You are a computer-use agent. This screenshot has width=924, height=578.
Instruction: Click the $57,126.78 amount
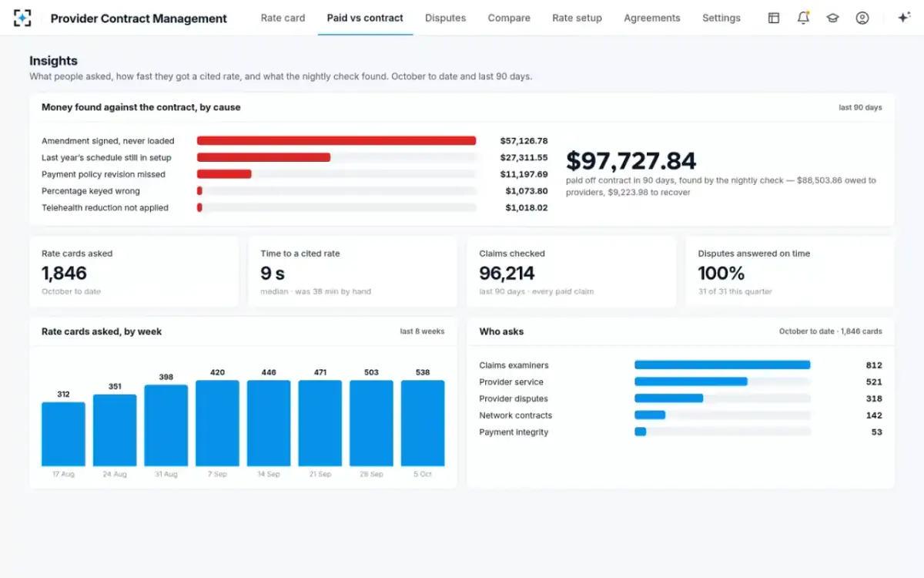(x=524, y=141)
